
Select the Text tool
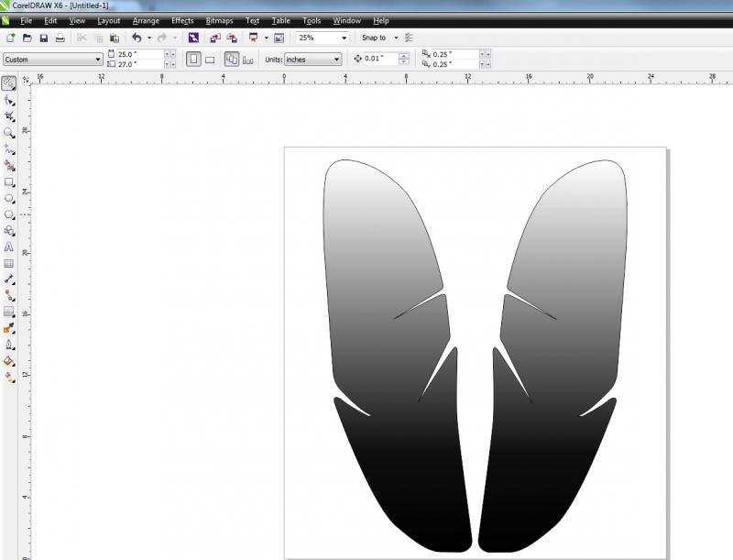9,247
